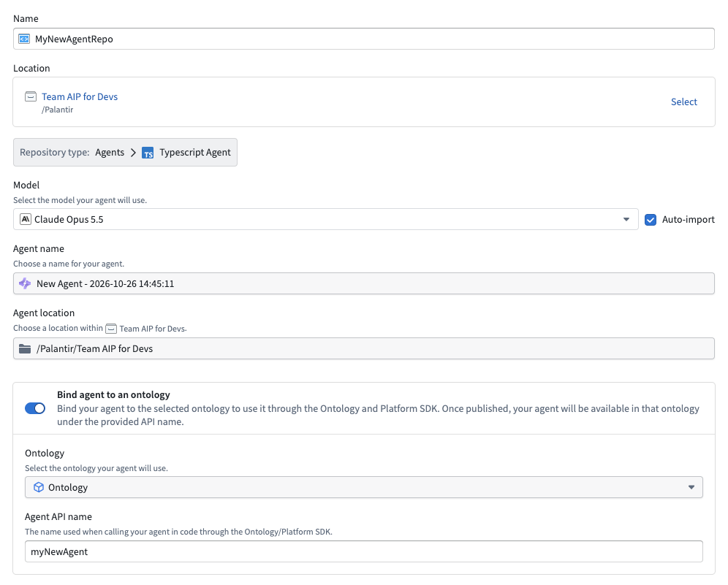Click the 'Agent API name' label
Image resolution: width=728 pixels, height=585 pixels.
click(x=58, y=516)
